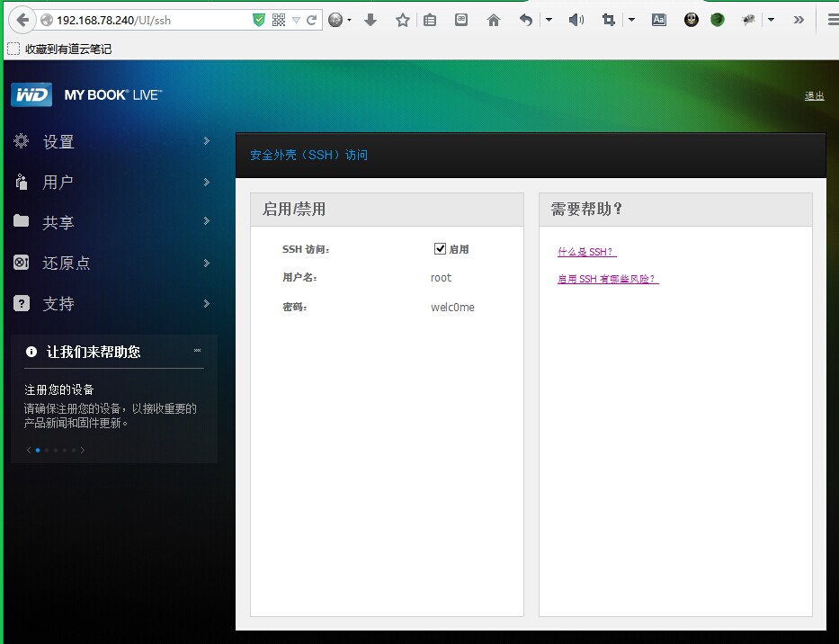Image resolution: width=839 pixels, height=644 pixels.
Task: Open dropdown arrow beside bug extension icon
Action: click(x=771, y=21)
